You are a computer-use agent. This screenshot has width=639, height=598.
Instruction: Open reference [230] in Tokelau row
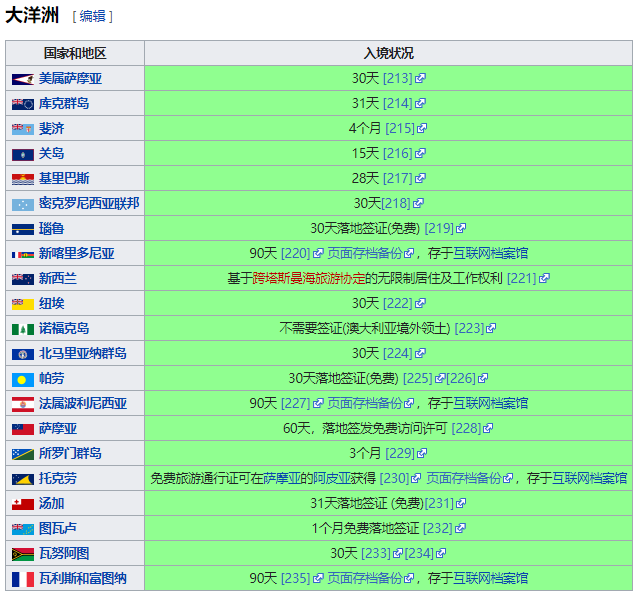(x=400, y=478)
